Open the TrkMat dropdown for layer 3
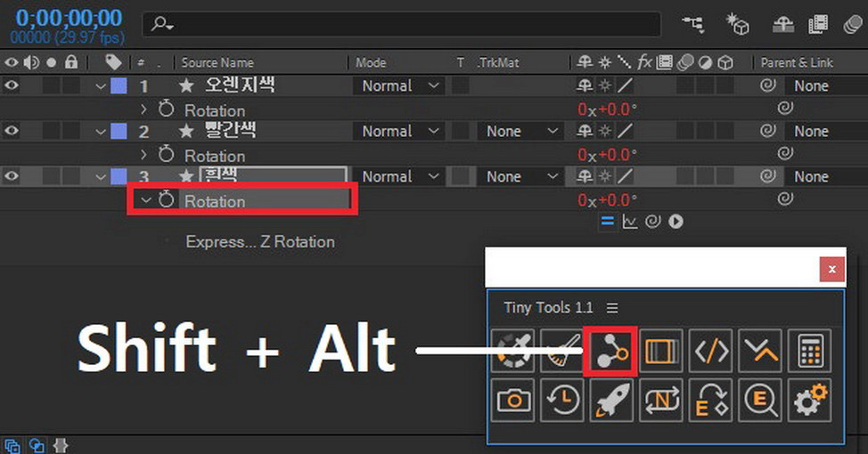 point(520,176)
